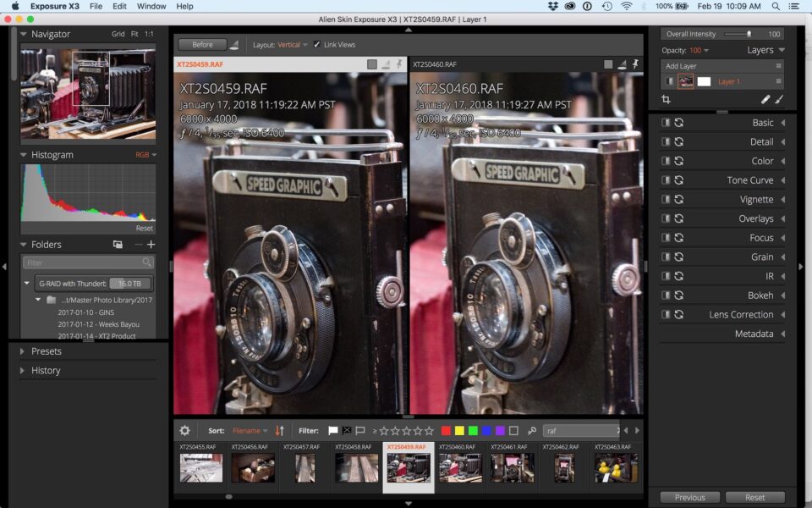Collapse the Navigator panel
This screenshot has height=508, width=812.
pos(24,34)
